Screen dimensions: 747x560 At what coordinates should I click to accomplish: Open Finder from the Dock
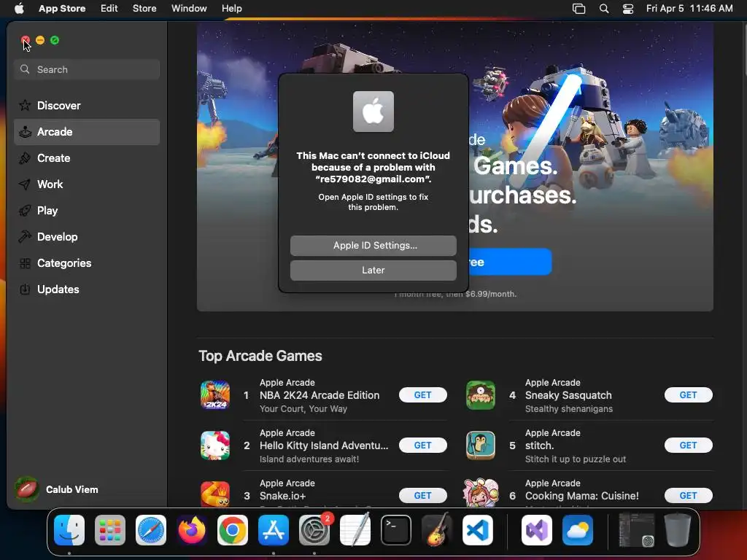(x=69, y=530)
